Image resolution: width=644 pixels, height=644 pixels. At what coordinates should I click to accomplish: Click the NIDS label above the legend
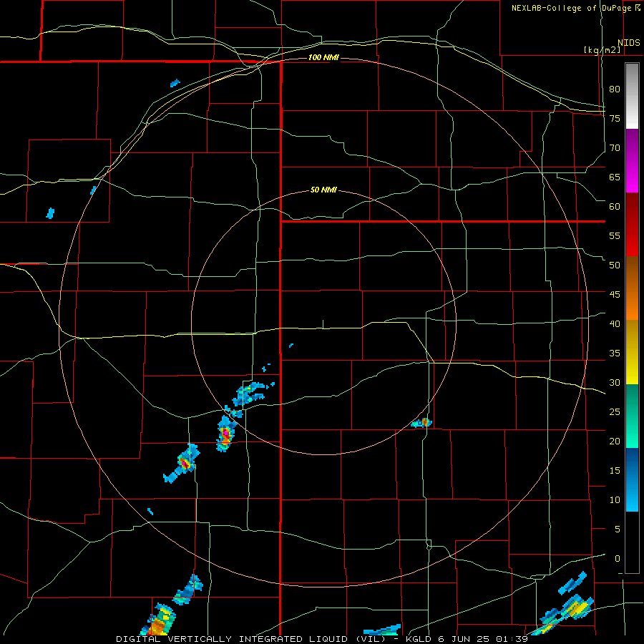tap(628, 43)
